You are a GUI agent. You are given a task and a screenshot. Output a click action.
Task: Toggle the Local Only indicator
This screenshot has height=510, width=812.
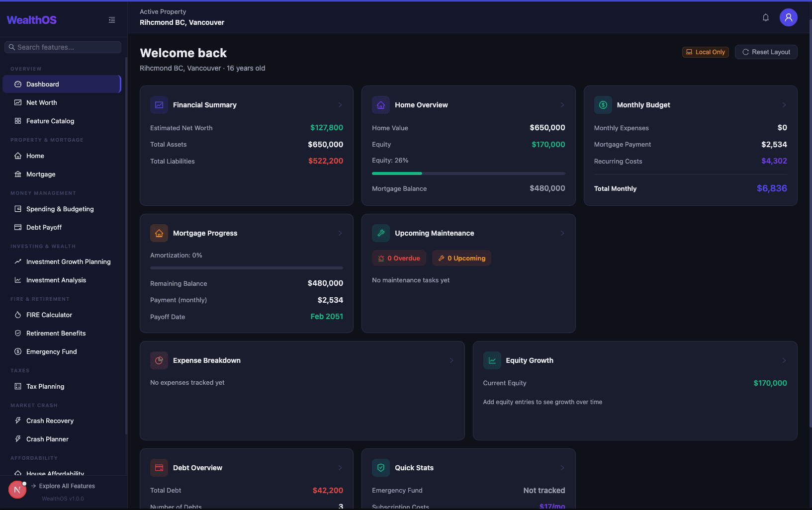[705, 52]
